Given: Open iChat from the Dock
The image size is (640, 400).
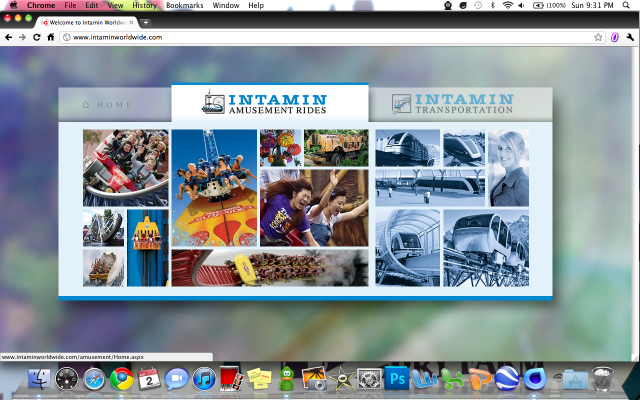Looking at the screenshot, I should point(176,379).
